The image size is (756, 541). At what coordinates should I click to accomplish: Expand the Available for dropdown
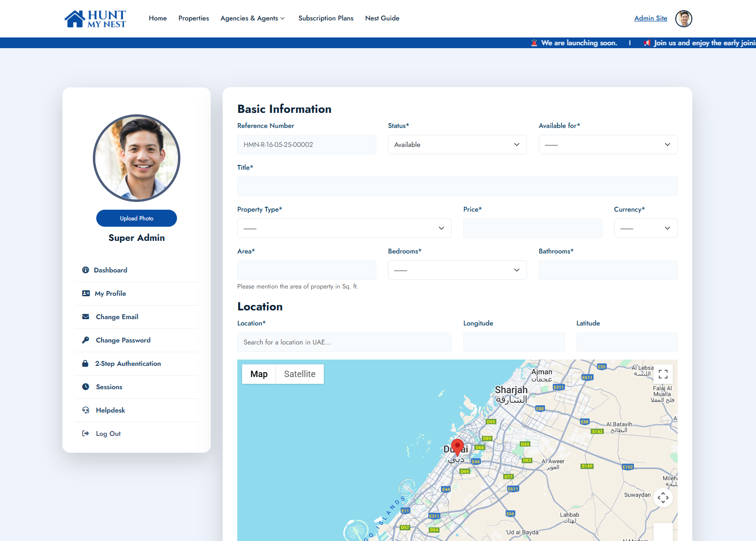pyautogui.click(x=608, y=144)
